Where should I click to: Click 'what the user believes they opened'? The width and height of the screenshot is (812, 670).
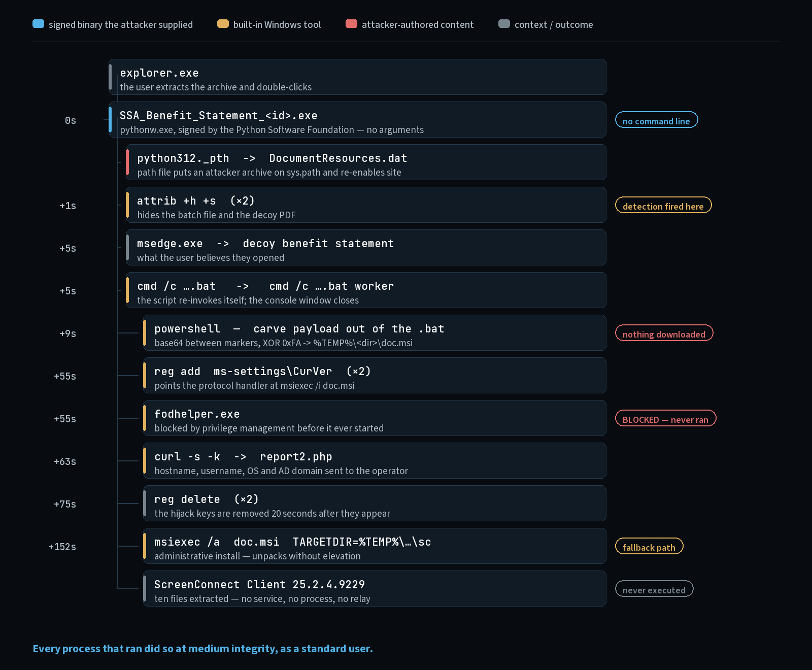[x=211, y=257]
